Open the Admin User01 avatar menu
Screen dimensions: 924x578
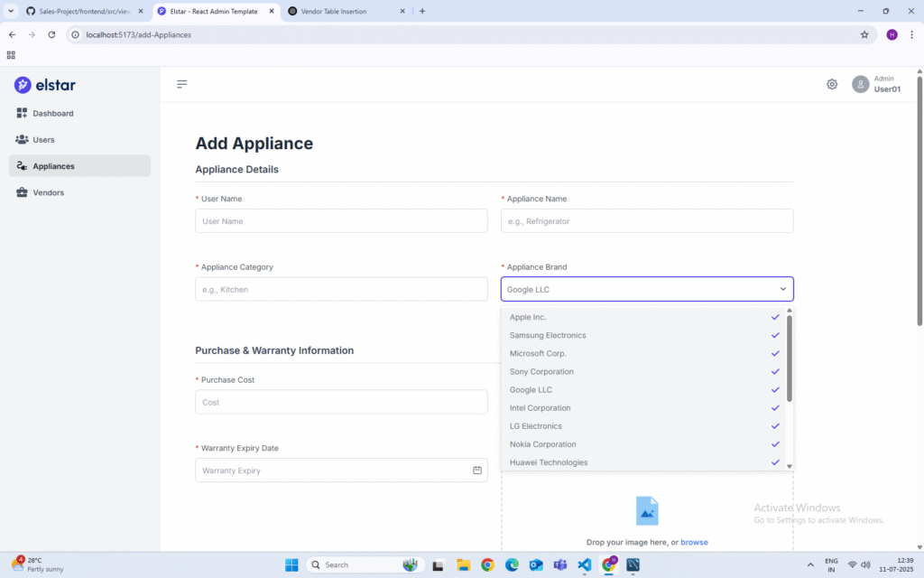point(876,84)
